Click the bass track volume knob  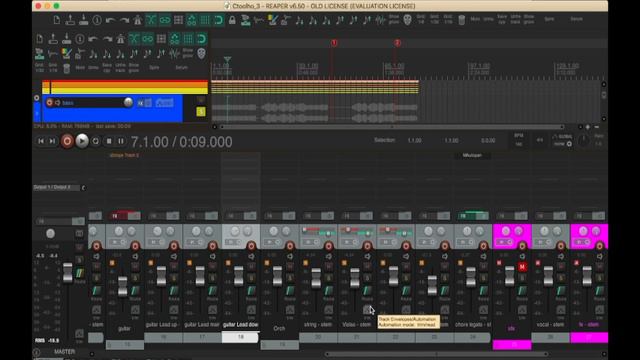(128, 102)
